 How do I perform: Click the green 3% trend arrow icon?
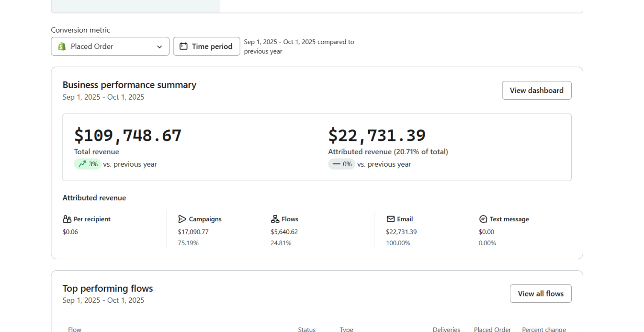(82, 164)
